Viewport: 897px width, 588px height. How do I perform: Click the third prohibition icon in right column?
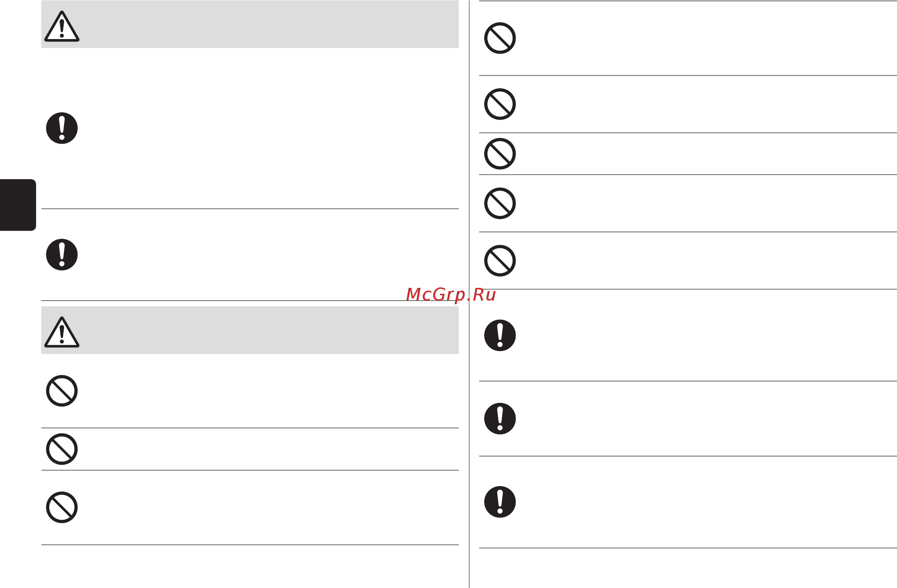pyautogui.click(x=500, y=154)
